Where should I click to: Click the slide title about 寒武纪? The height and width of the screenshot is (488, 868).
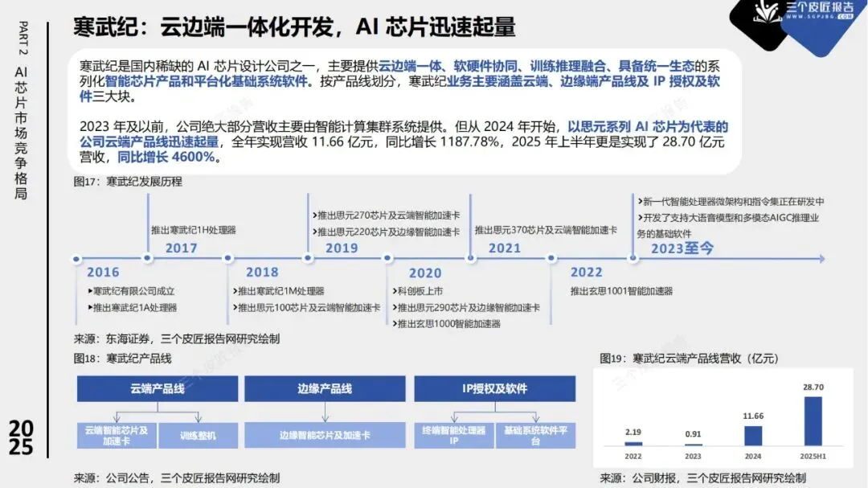294,26
